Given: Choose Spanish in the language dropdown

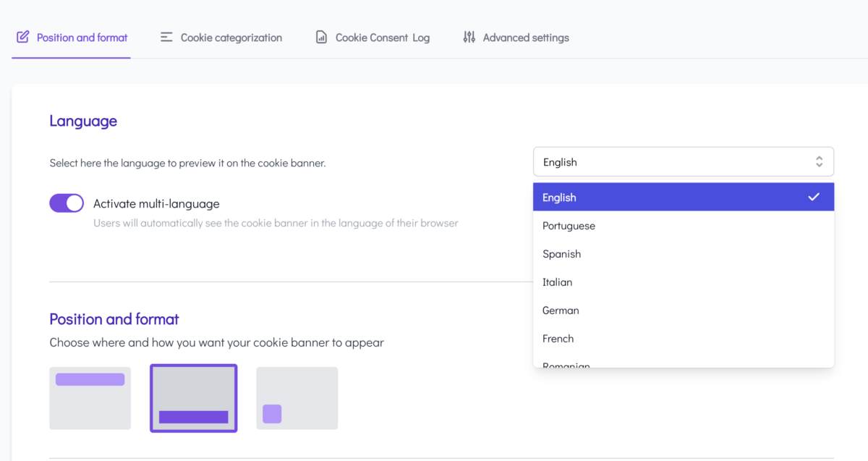Looking at the screenshot, I should 561,254.
